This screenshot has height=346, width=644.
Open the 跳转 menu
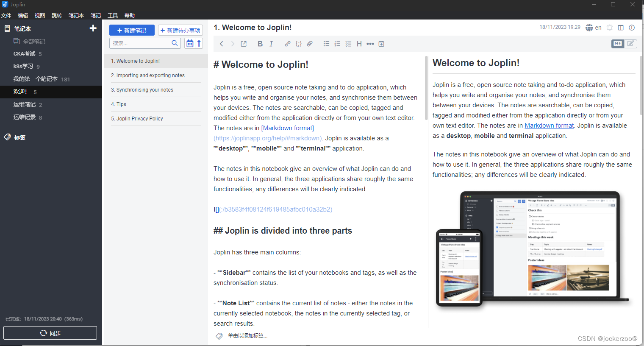coord(57,16)
